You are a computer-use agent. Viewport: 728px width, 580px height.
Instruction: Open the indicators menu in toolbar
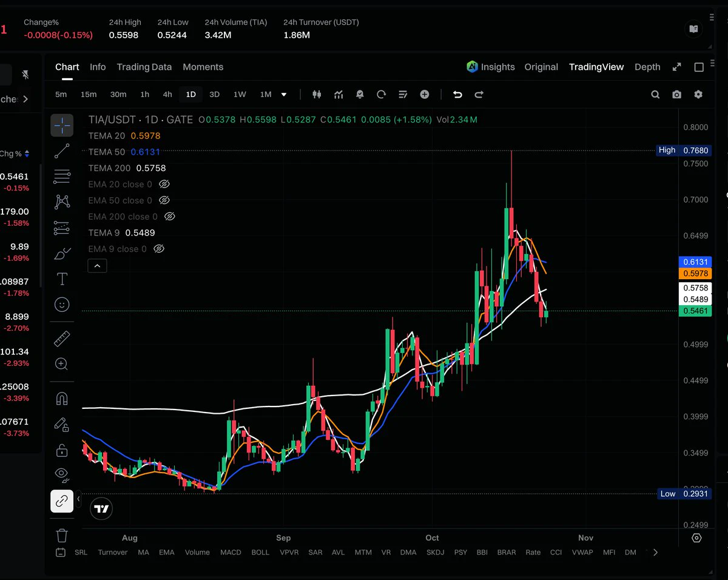[339, 95]
